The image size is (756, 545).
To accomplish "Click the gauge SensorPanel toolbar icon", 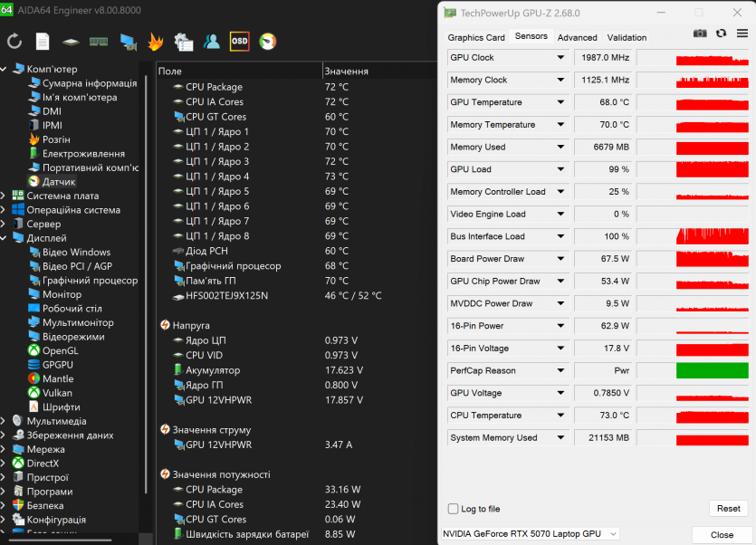I will (x=268, y=41).
